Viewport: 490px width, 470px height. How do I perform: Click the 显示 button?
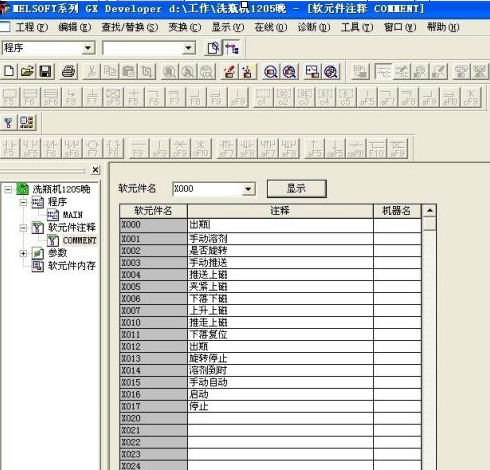click(x=296, y=189)
